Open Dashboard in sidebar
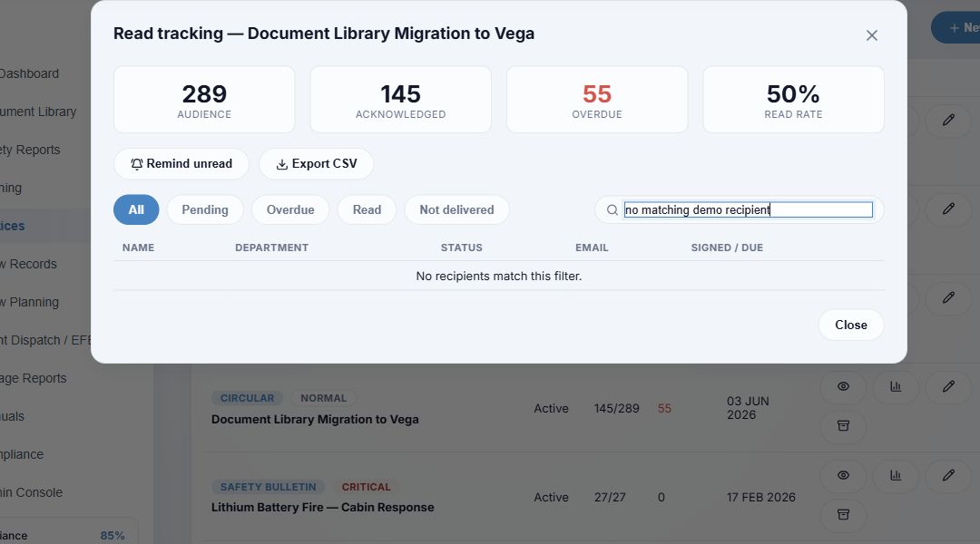 click(x=29, y=73)
